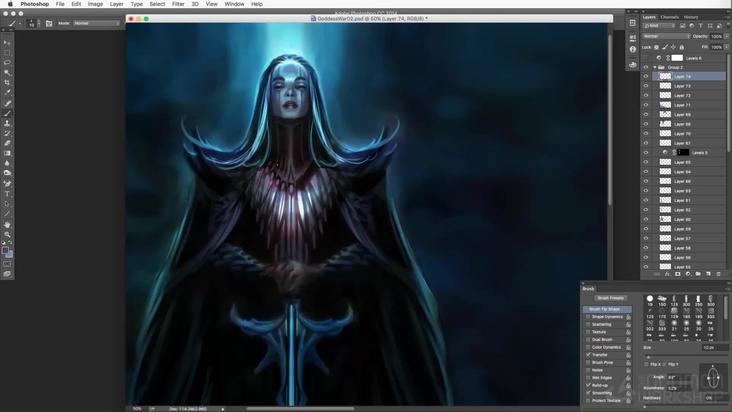Open painting Mode dropdown in options bar
This screenshot has width=732, height=412.
pyautogui.click(x=97, y=23)
